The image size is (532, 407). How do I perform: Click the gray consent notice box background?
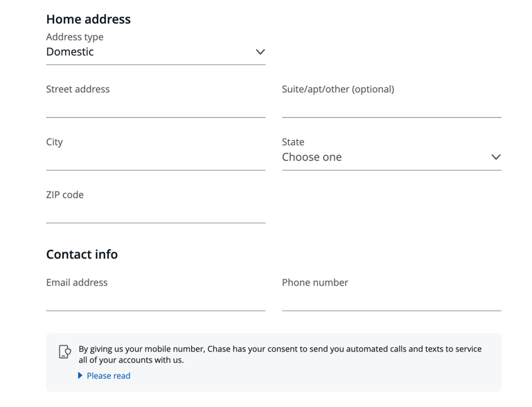coord(346,380)
